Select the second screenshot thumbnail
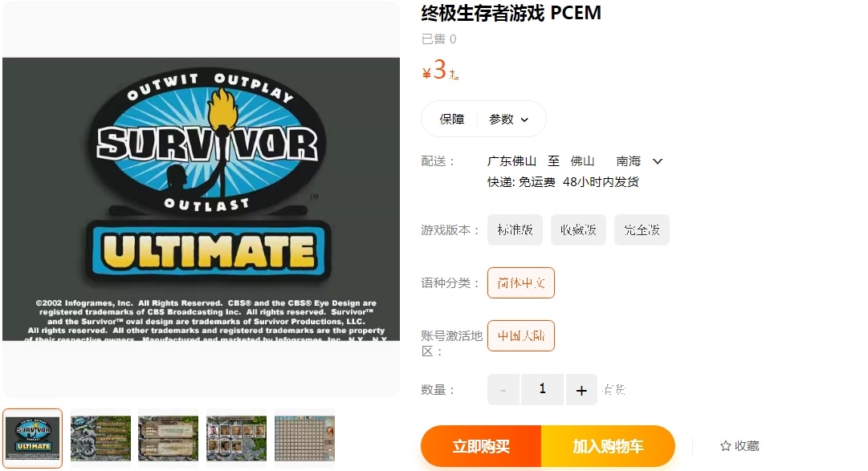This screenshot has width=868, height=471. tap(100, 438)
